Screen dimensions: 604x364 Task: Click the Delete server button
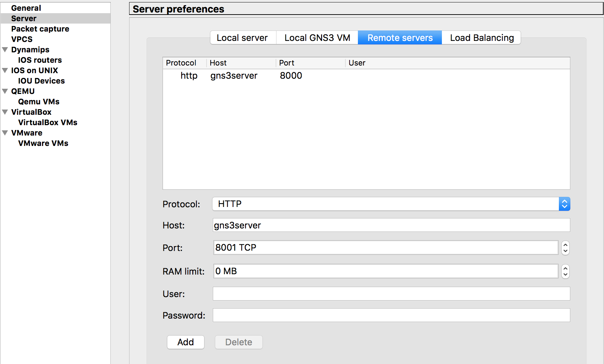239,342
